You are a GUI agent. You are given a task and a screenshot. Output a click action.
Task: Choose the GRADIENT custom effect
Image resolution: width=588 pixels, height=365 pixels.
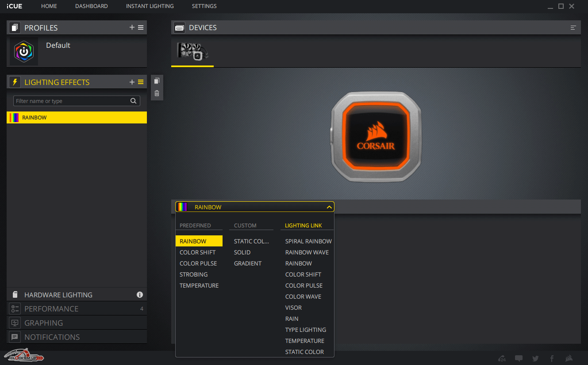248,263
